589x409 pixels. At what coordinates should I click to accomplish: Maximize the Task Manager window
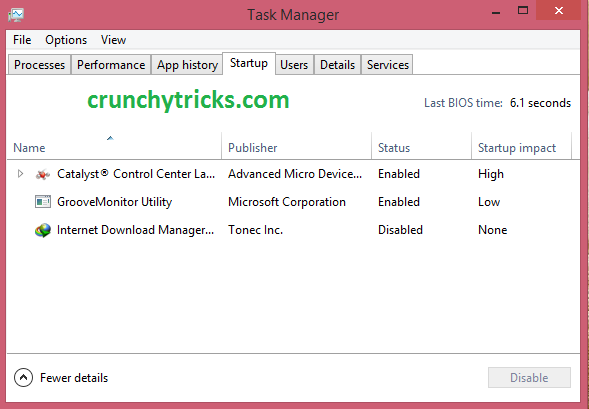[523, 11]
